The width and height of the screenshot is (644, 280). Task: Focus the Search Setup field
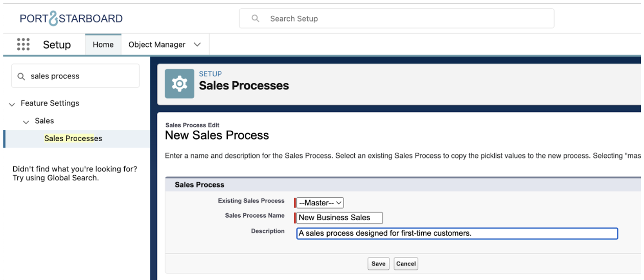(404, 18)
